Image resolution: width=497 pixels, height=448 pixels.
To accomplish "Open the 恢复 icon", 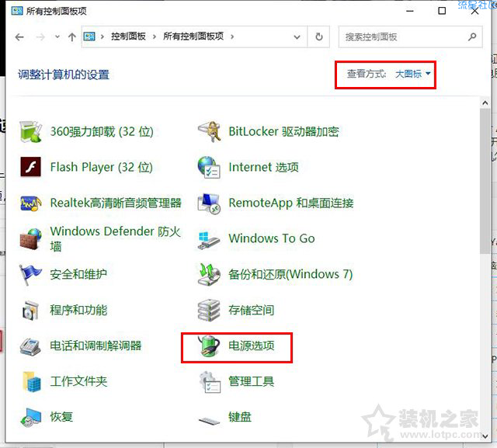I will click(x=30, y=417).
